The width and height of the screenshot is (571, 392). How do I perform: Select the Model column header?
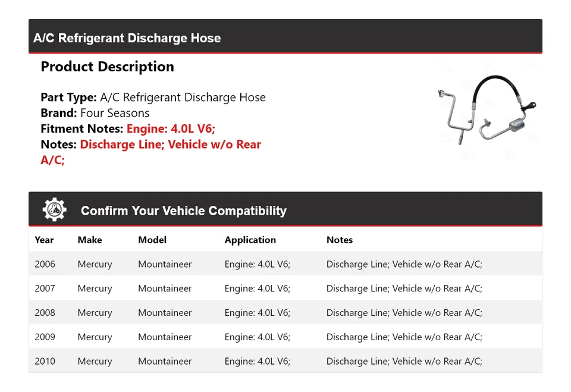click(x=152, y=240)
